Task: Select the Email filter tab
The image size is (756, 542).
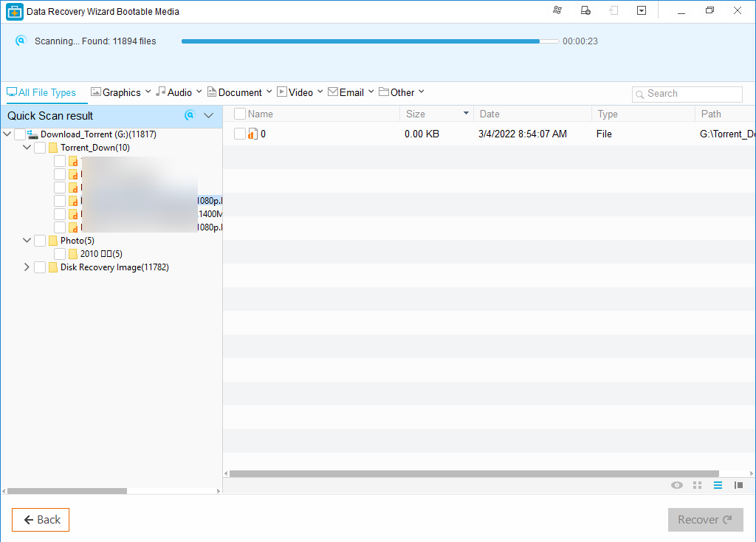Action: (346, 92)
